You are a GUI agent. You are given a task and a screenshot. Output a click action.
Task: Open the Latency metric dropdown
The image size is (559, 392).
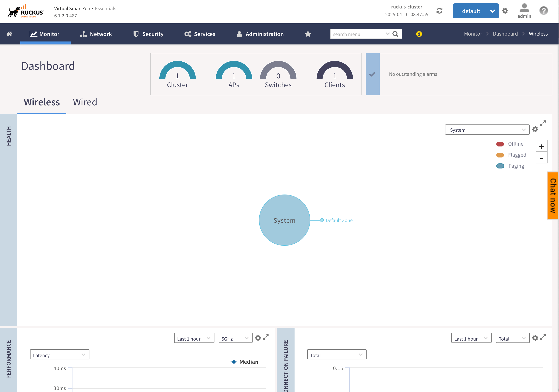(x=60, y=355)
